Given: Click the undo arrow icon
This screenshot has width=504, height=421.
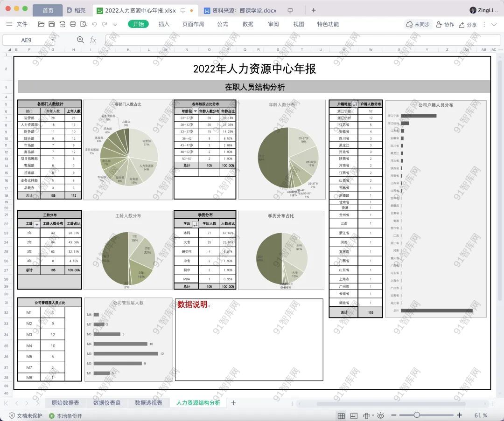Looking at the screenshot, I should click(94, 24).
